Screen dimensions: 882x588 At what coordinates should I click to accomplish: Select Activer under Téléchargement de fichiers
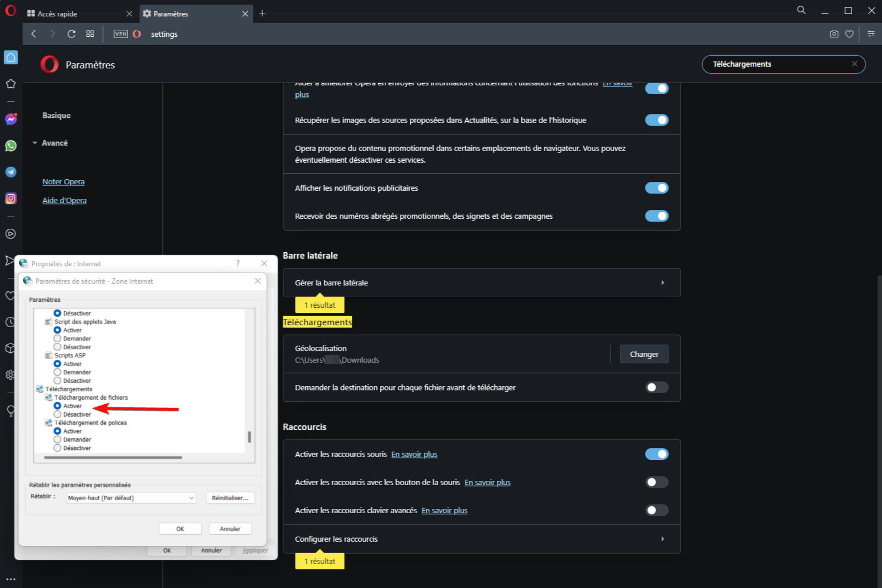tap(57, 406)
